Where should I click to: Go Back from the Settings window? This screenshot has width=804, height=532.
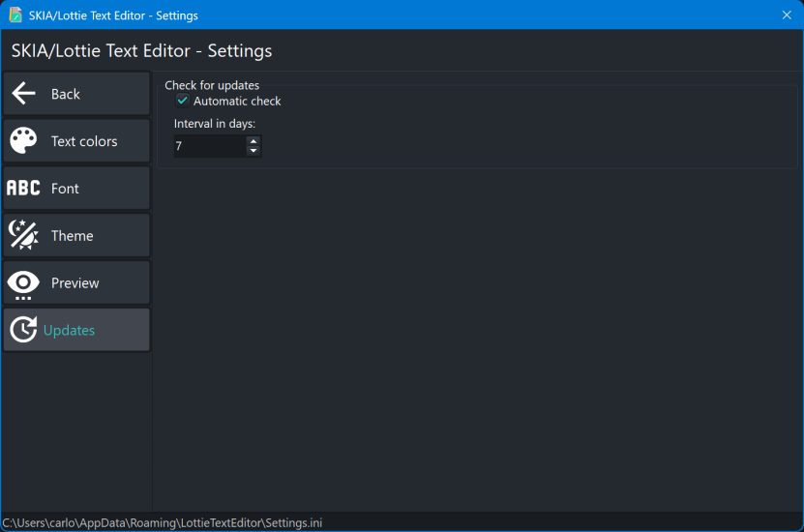click(x=76, y=94)
